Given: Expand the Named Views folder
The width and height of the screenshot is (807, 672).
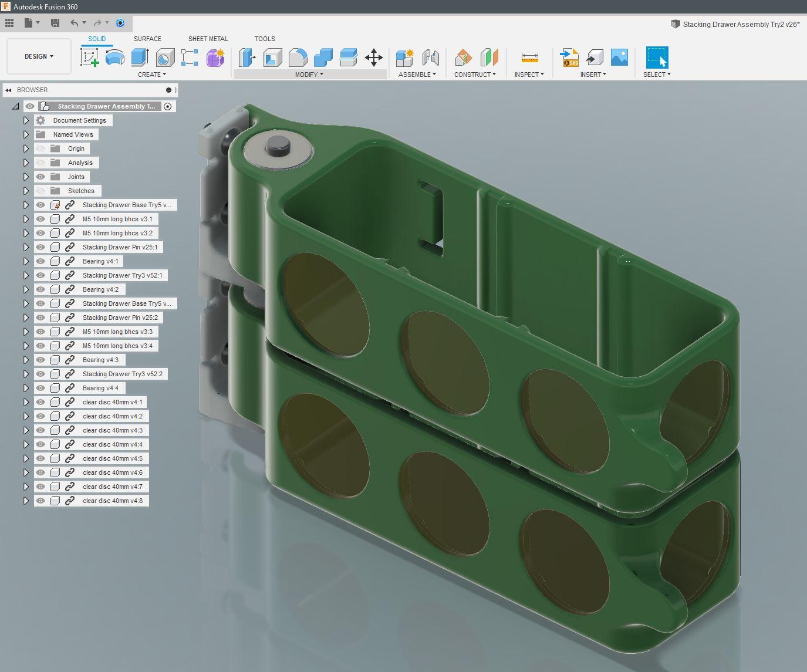Looking at the screenshot, I should [26, 134].
